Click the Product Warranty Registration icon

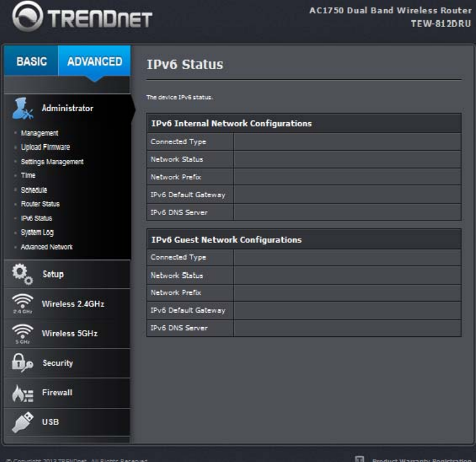[x=359, y=459]
